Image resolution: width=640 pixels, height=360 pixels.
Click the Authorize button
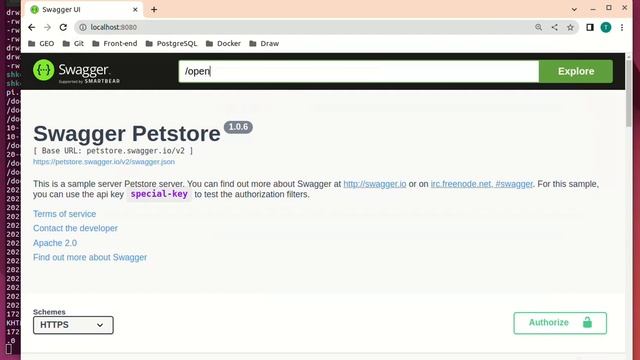click(x=560, y=323)
